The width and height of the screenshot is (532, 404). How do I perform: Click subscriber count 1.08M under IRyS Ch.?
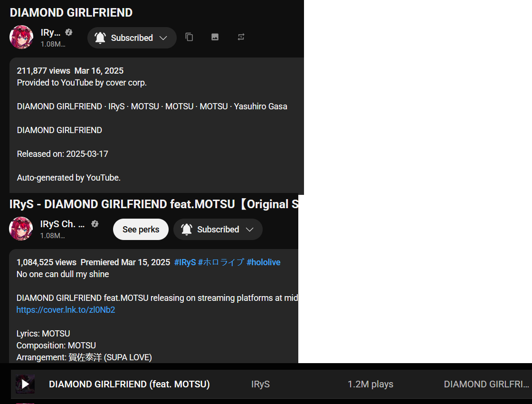pyautogui.click(x=53, y=236)
